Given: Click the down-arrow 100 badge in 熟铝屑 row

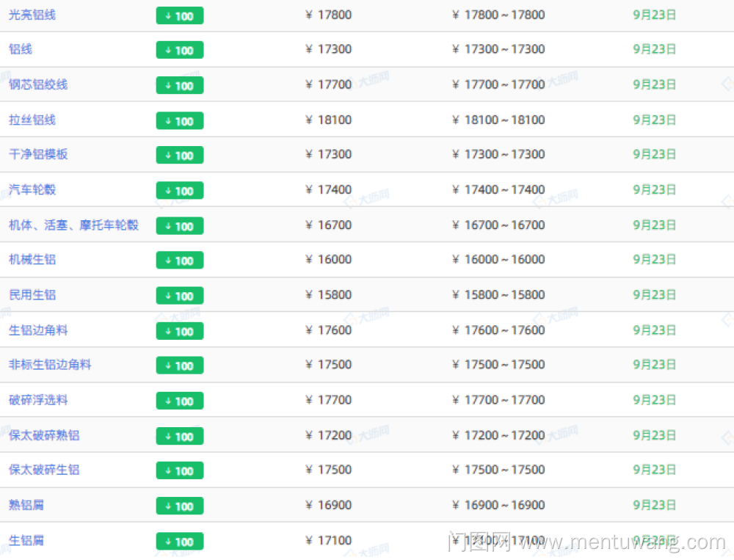Looking at the screenshot, I should coord(180,506).
